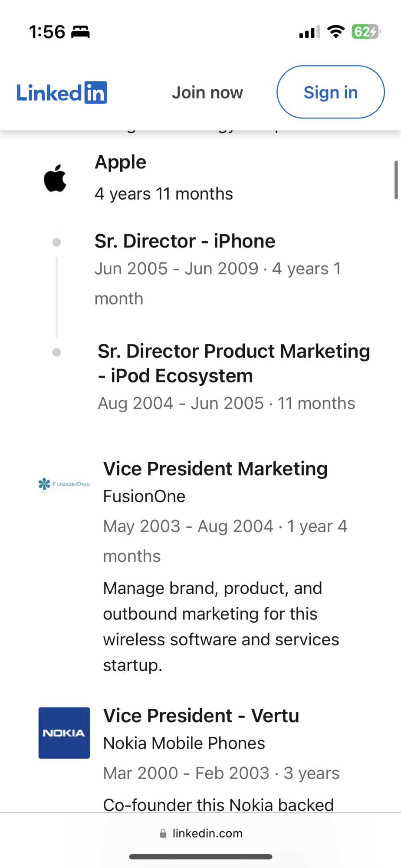Image resolution: width=401 pixels, height=868 pixels.
Task: Tap the LinkedIn logo
Action: pos(62,92)
